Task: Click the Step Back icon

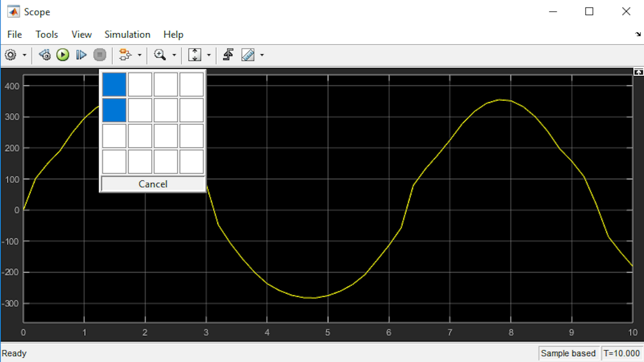Action: point(45,55)
